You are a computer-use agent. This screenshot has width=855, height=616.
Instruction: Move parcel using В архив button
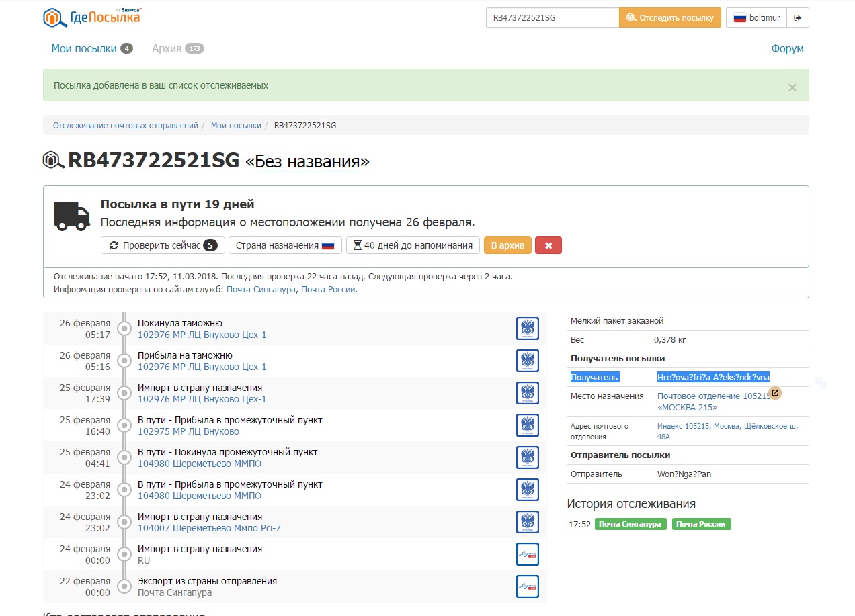(x=507, y=245)
